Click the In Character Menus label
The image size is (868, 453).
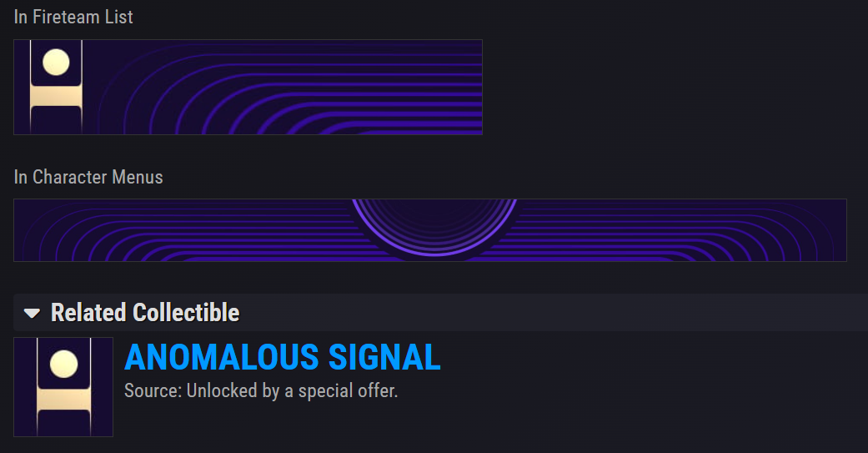(88, 177)
